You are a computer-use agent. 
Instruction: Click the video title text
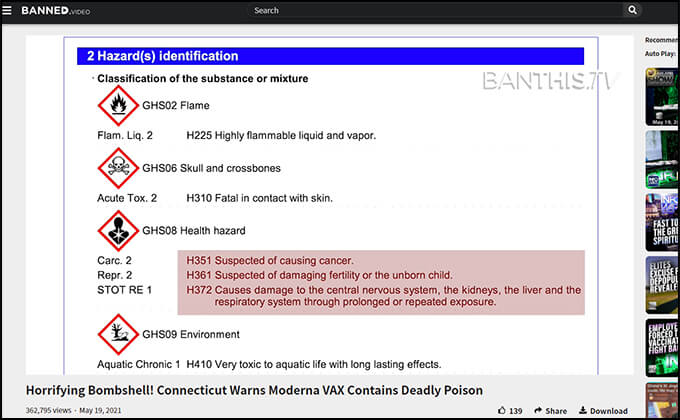coord(254,390)
